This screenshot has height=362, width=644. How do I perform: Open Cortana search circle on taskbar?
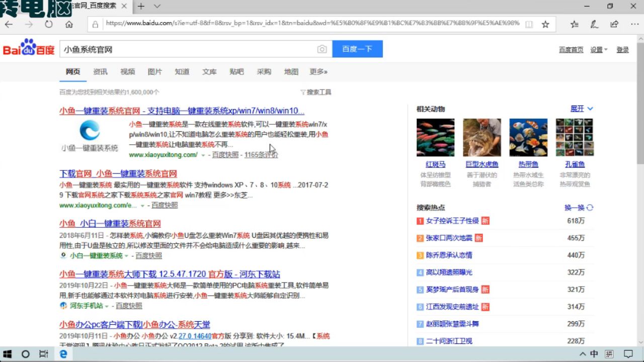coord(26,354)
